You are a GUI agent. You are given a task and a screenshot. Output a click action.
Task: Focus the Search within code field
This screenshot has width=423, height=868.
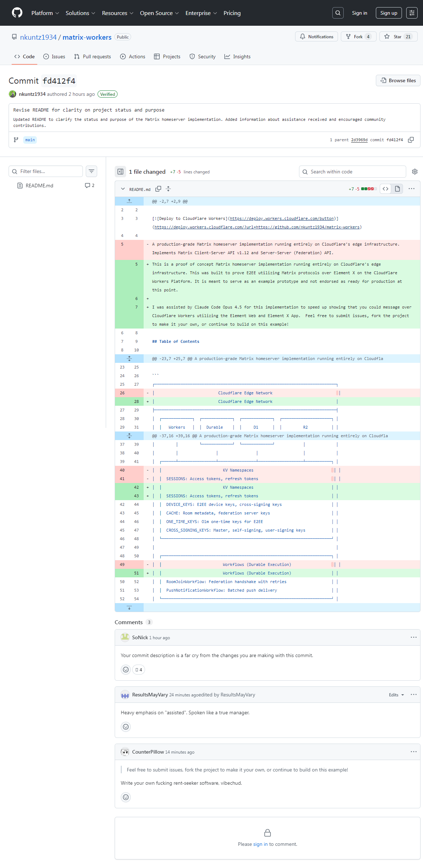pos(353,172)
